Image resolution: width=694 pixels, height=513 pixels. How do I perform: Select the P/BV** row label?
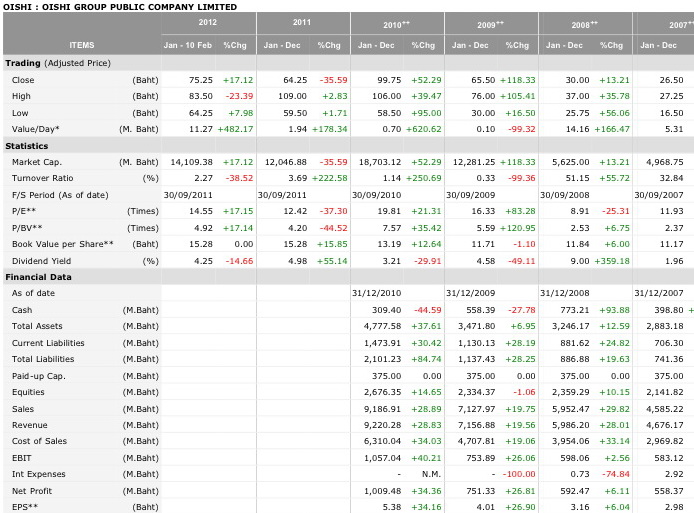(27, 228)
